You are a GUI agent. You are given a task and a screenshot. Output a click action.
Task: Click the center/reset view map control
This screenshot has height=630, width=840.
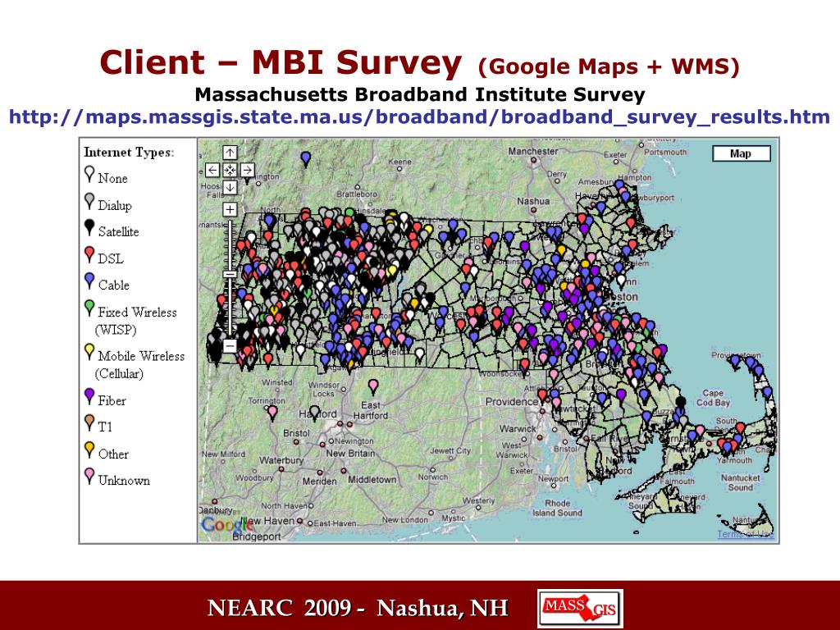click(x=230, y=171)
